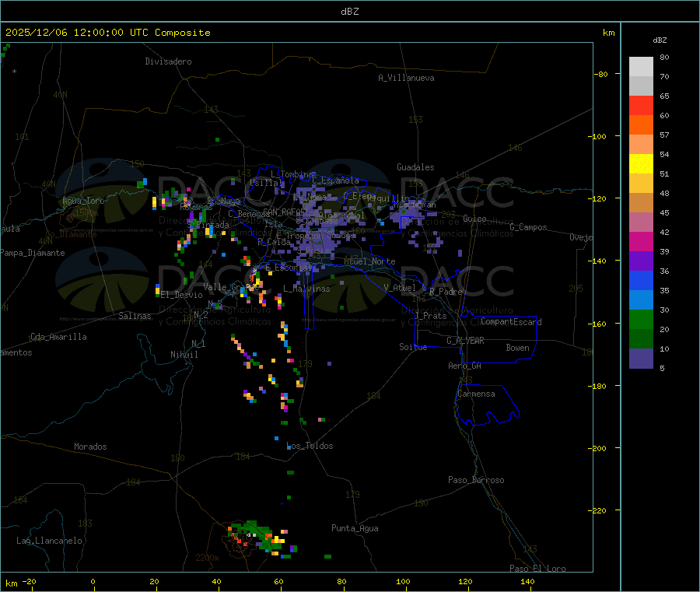Click the 'dBZ' title in the top bar
The height and width of the screenshot is (592, 700).
tap(349, 12)
